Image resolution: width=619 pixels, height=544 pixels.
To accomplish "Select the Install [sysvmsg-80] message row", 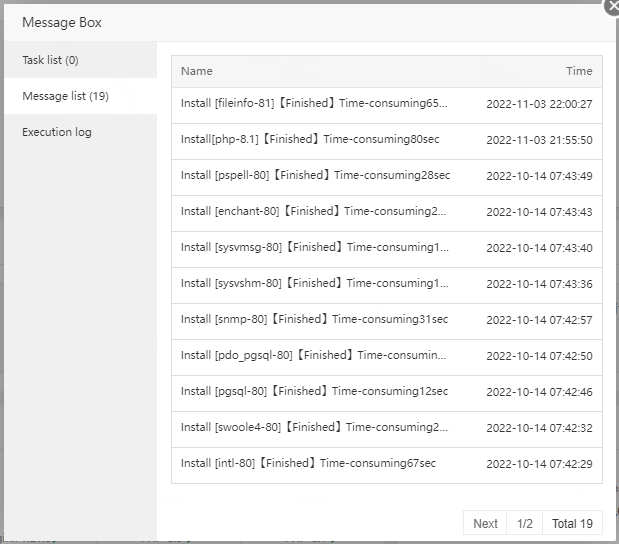I will (315, 247).
